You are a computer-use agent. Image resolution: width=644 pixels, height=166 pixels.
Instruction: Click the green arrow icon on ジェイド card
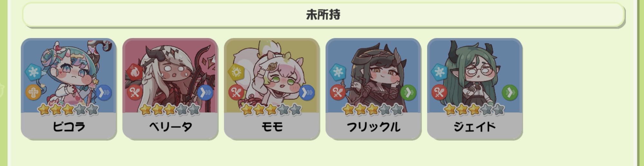pyautogui.click(x=510, y=93)
